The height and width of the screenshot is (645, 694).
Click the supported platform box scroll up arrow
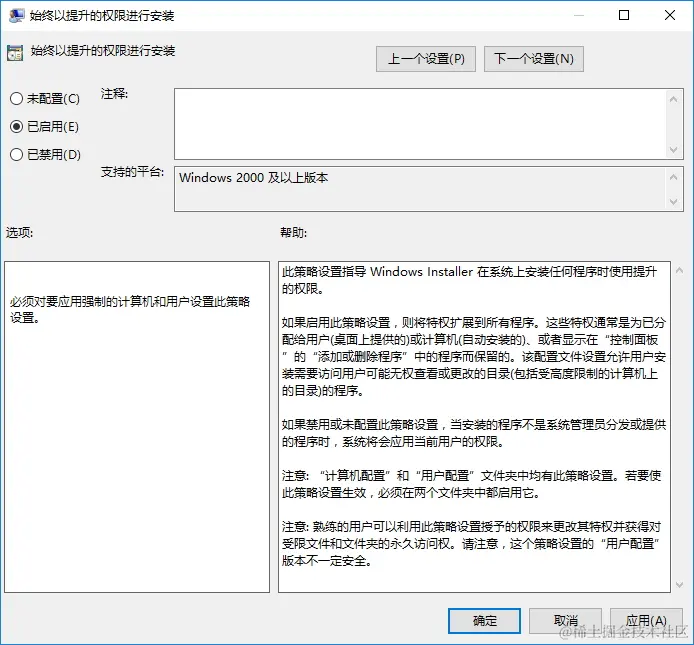[x=674, y=177]
